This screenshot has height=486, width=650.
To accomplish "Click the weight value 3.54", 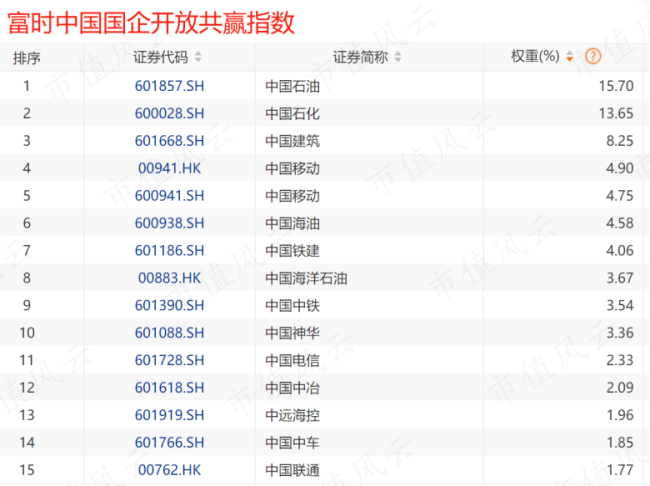I will pos(620,305).
